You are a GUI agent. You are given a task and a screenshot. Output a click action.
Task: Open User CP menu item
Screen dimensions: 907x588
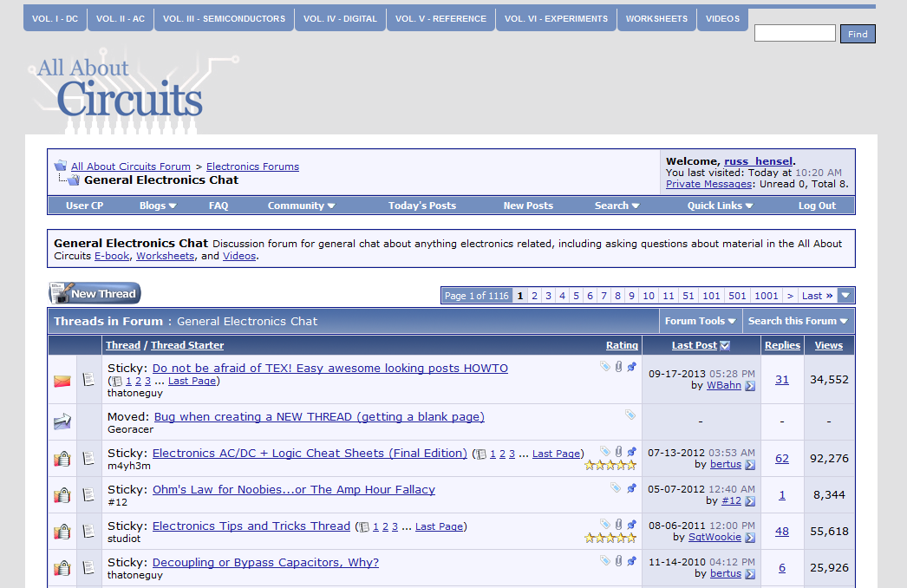pos(84,206)
